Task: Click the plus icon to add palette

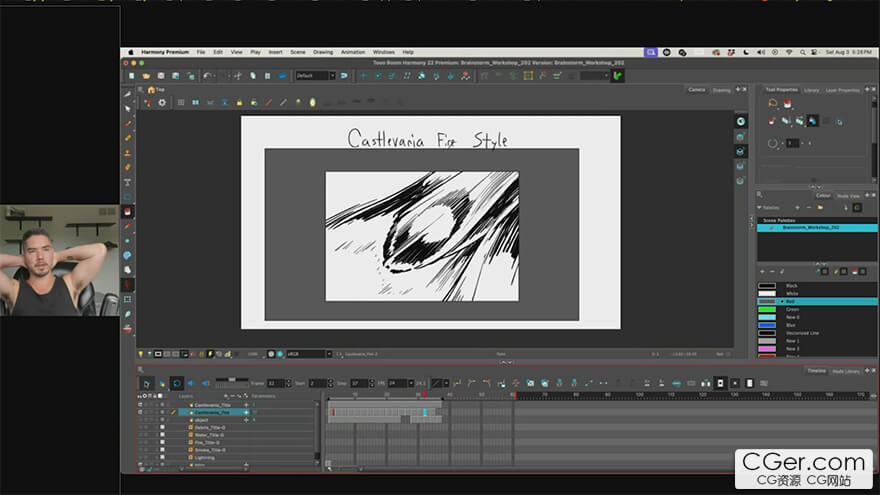Action: coord(798,208)
